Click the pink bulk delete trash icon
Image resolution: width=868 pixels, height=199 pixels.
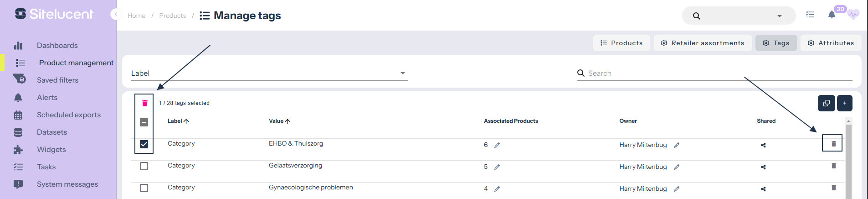(x=145, y=103)
